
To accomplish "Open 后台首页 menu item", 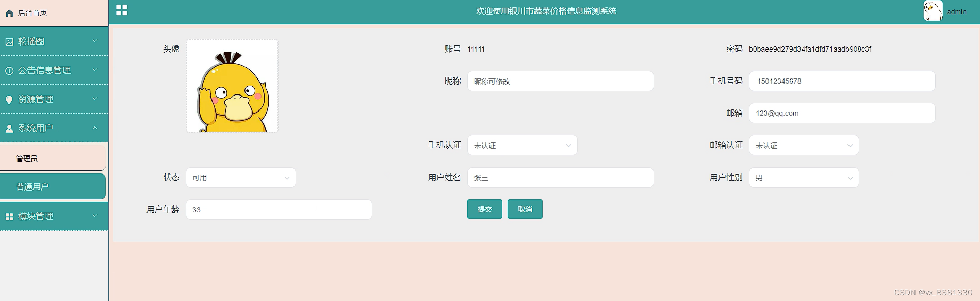I will tap(54, 13).
